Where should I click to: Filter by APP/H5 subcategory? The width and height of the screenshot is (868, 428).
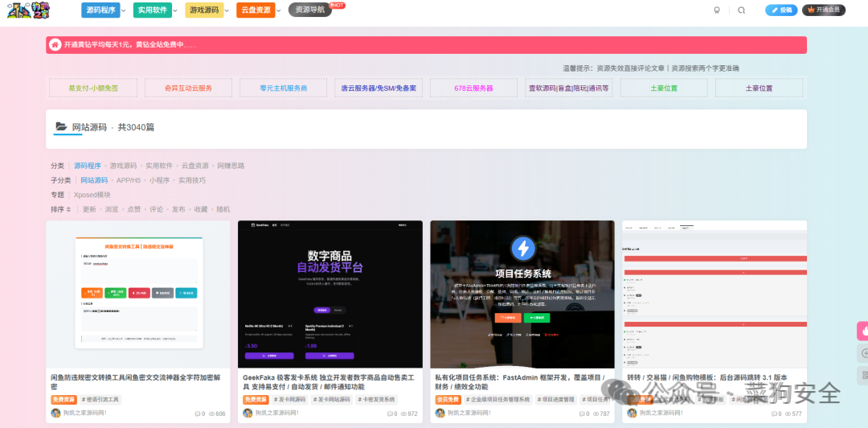128,180
